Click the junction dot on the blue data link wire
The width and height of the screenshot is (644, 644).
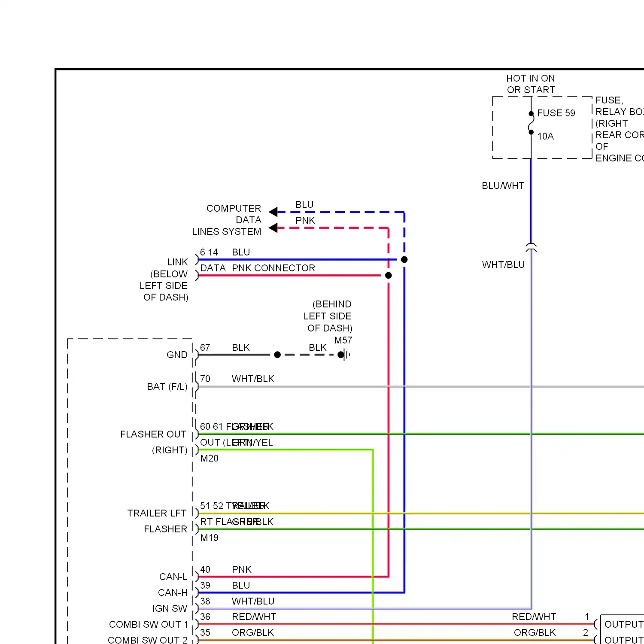coord(404,259)
